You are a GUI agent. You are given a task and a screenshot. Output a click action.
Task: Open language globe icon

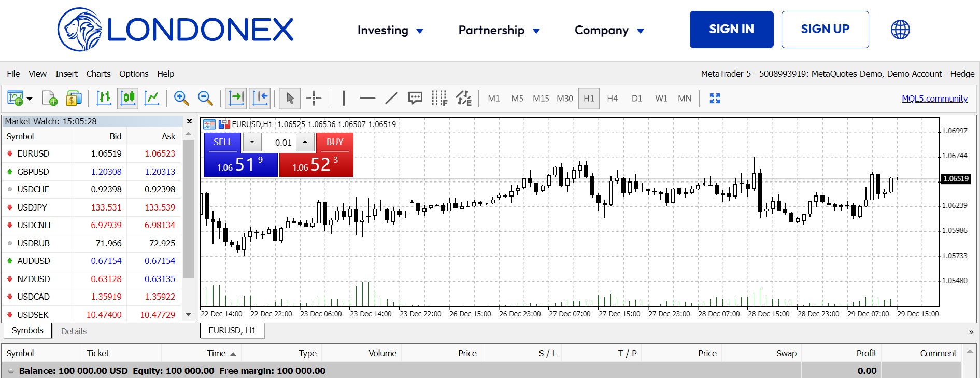pos(900,30)
